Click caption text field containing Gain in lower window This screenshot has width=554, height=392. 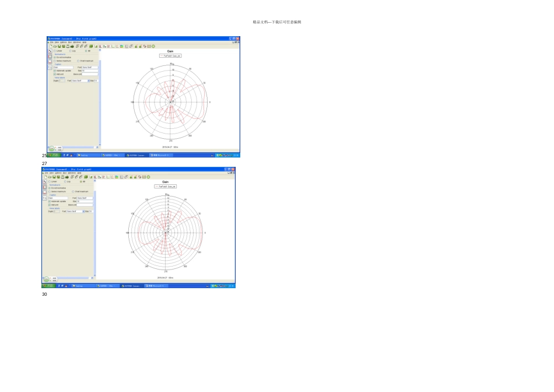point(58,198)
